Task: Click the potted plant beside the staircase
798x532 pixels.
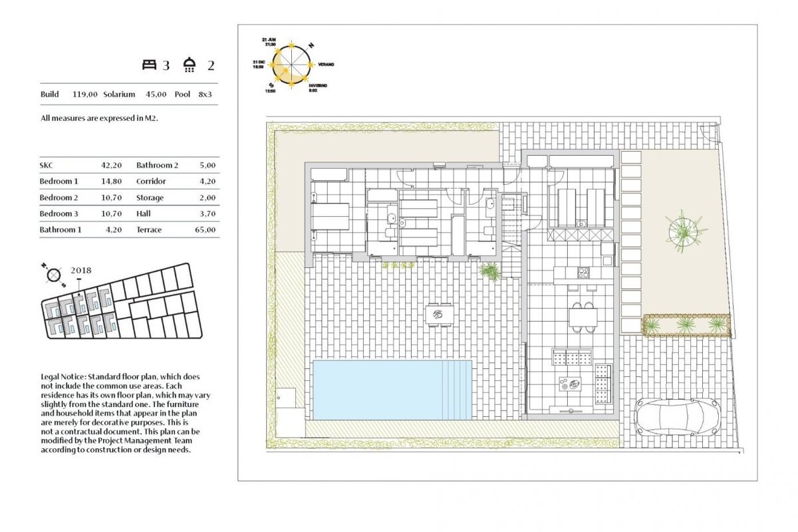Action: point(491,271)
